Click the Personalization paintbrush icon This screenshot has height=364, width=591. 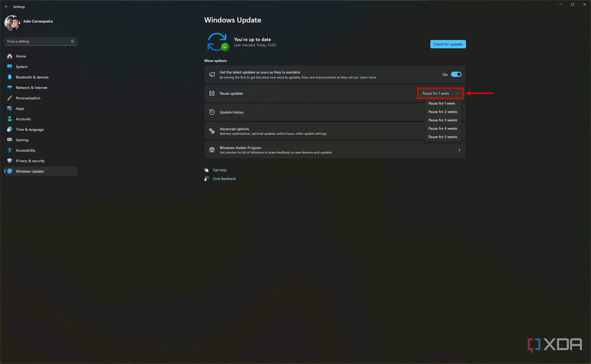(10, 98)
